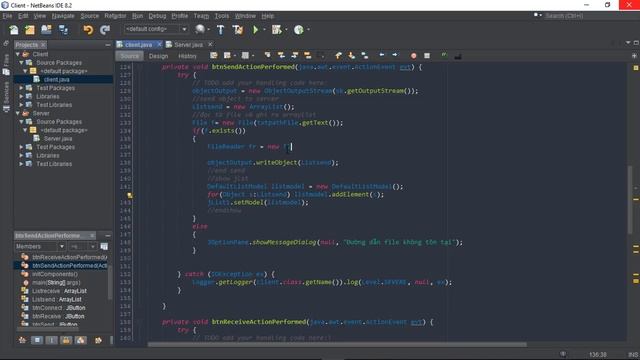Screen dimensions: 640x360
Task: Click the Search (Ctrl+I) field
Action: coord(588,16)
